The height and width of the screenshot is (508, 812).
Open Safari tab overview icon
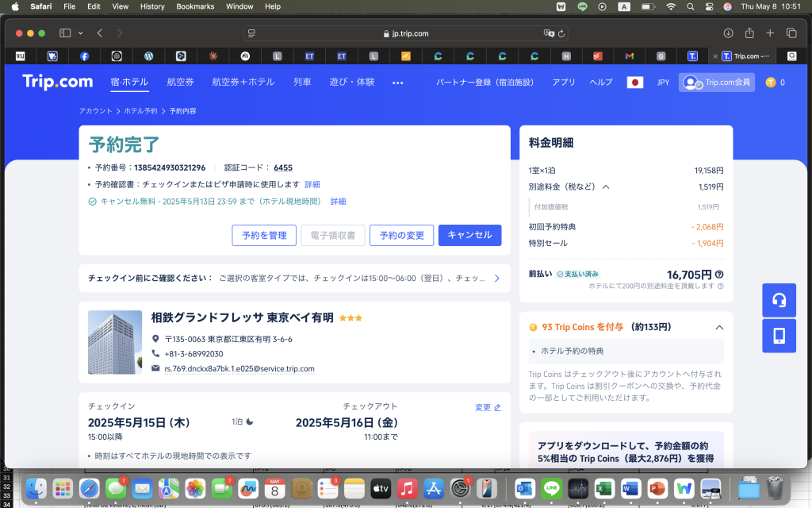[790, 33]
